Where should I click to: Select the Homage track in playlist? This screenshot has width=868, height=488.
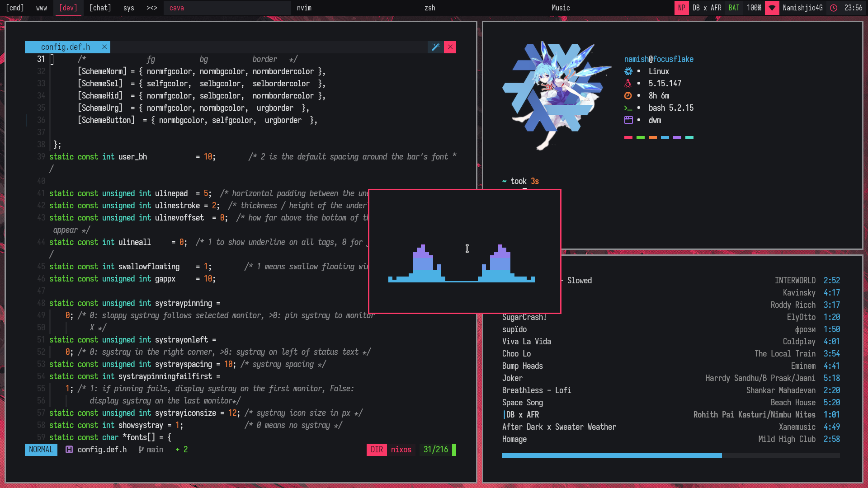pos(671,439)
